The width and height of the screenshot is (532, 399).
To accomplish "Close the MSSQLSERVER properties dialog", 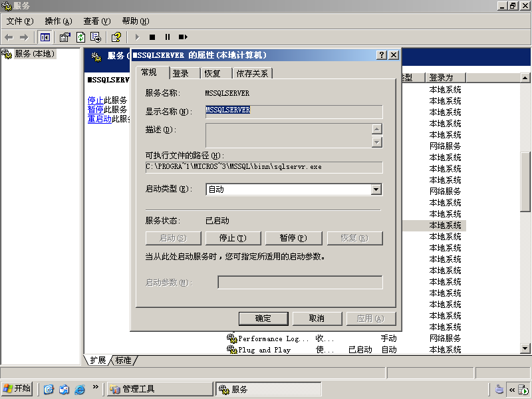I will [x=394, y=55].
